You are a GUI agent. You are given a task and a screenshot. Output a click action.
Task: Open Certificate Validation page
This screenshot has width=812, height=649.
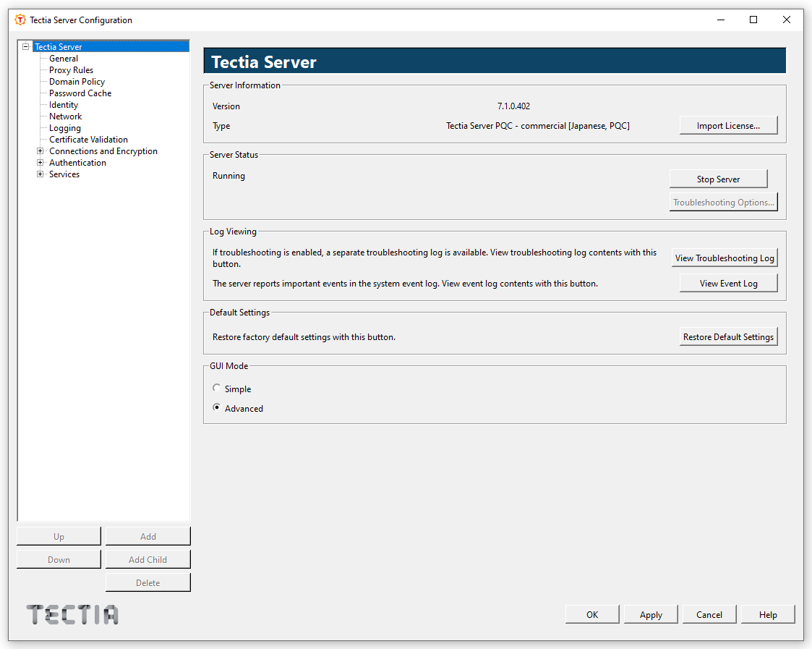click(88, 140)
